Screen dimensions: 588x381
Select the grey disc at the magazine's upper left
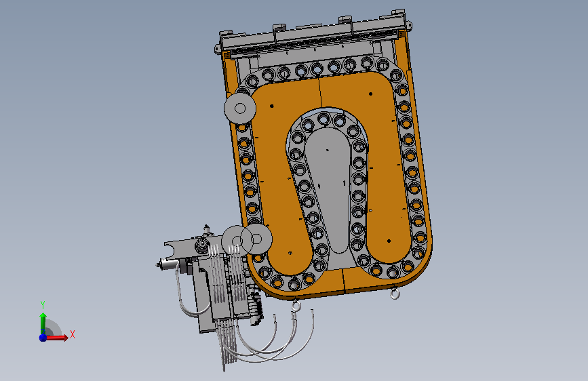(240, 108)
